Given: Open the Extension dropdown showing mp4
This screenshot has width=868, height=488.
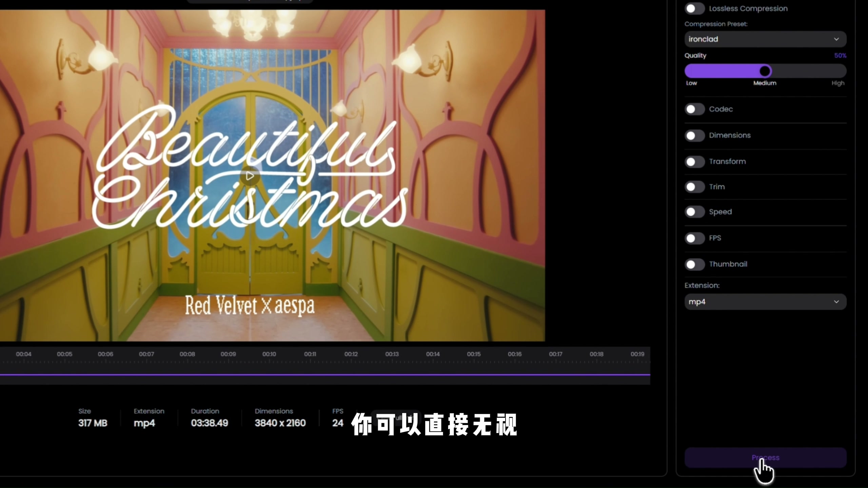Looking at the screenshot, I should click(765, 302).
